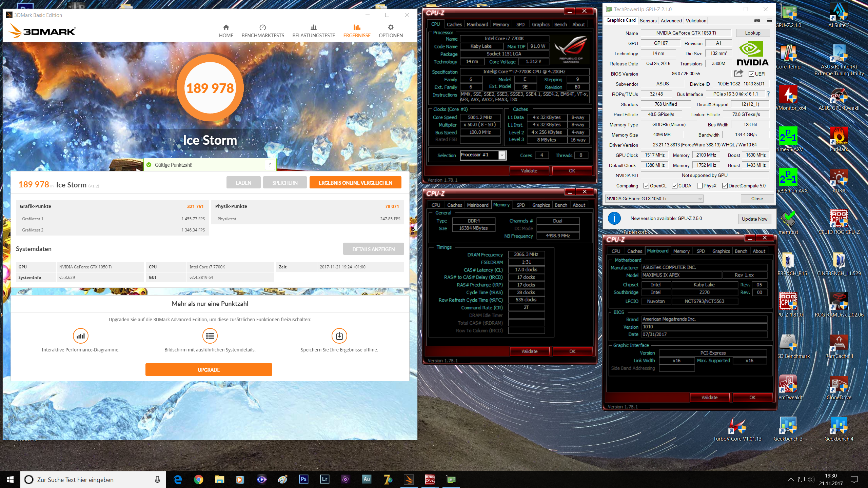Open Lightroom from the taskbar

click(x=324, y=479)
